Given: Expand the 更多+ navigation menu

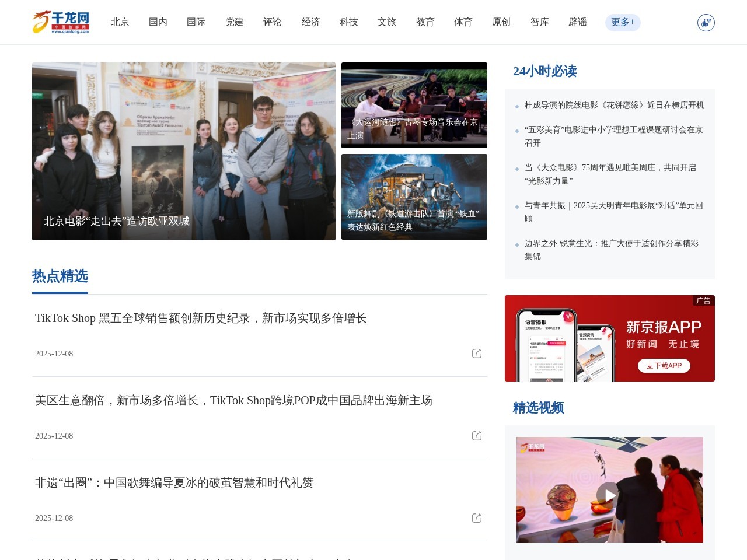Looking at the screenshot, I should (x=622, y=22).
